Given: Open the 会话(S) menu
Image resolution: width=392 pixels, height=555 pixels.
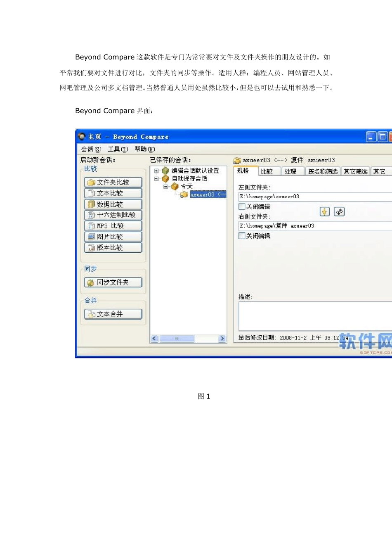Looking at the screenshot, I should click(91, 149).
